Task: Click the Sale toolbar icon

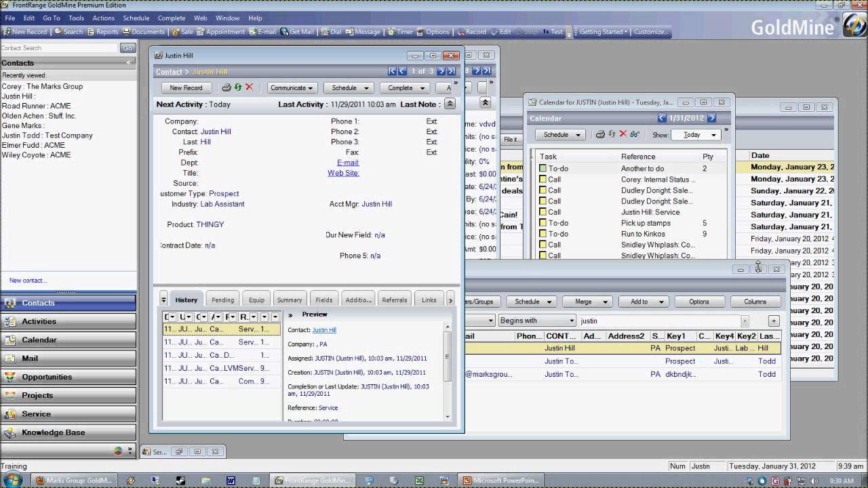Action: (x=182, y=32)
